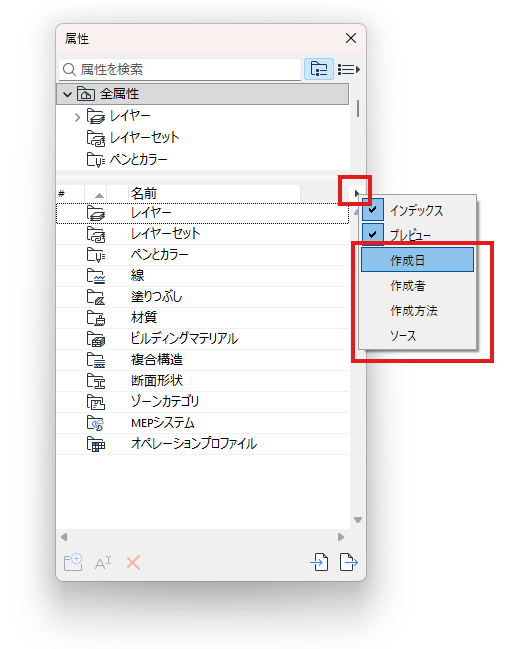Select the 塗りつぶし row name
The width and height of the screenshot is (507, 649).
pyautogui.click(x=156, y=297)
